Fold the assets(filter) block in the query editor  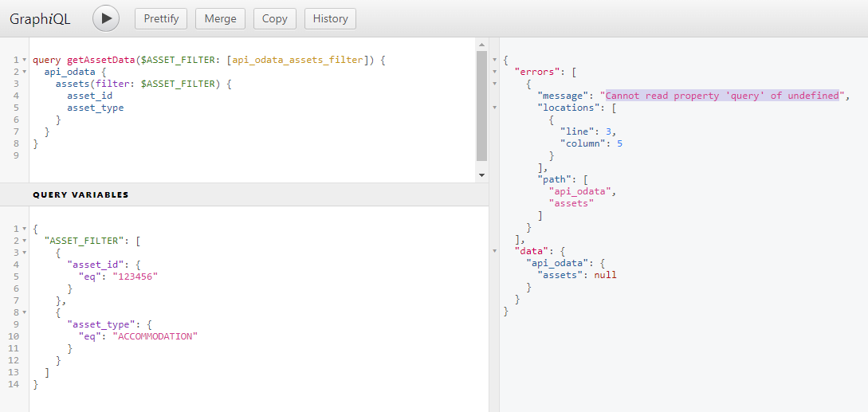coord(25,84)
